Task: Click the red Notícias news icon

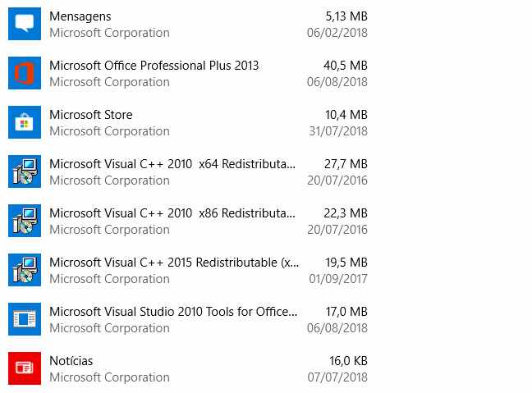Action: point(25,368)
